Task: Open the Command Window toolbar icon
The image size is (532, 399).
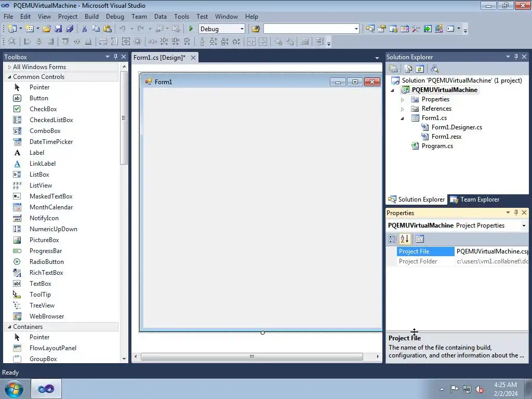Action: click(x=450, y=29)
